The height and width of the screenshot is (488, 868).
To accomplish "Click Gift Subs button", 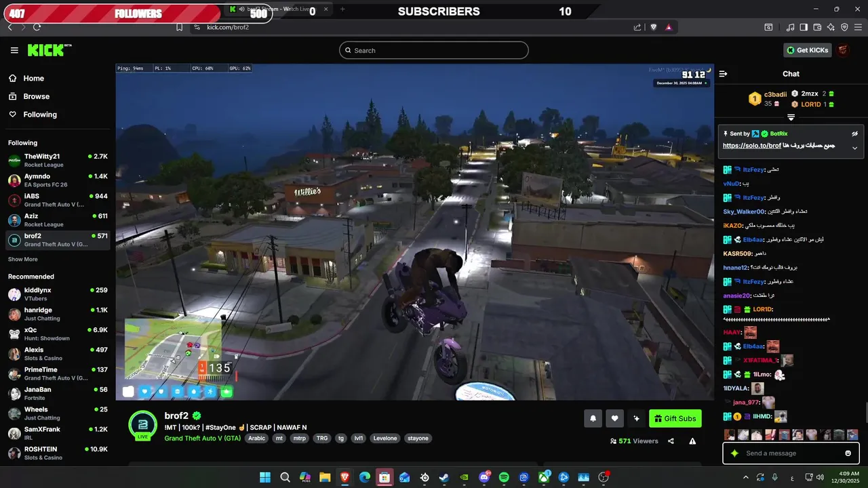I will pos(675,418).
